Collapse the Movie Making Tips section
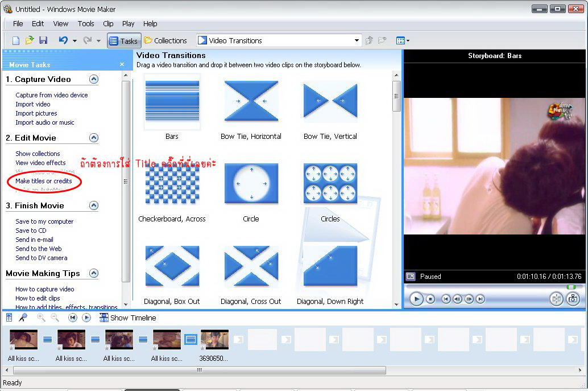588x391 pixels. pos(94,273)
